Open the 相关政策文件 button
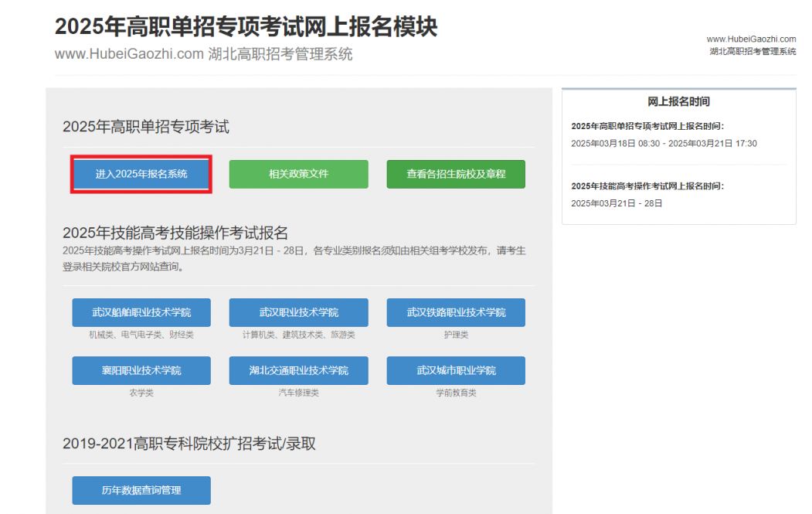812x514 pixels. coord(299,174)
